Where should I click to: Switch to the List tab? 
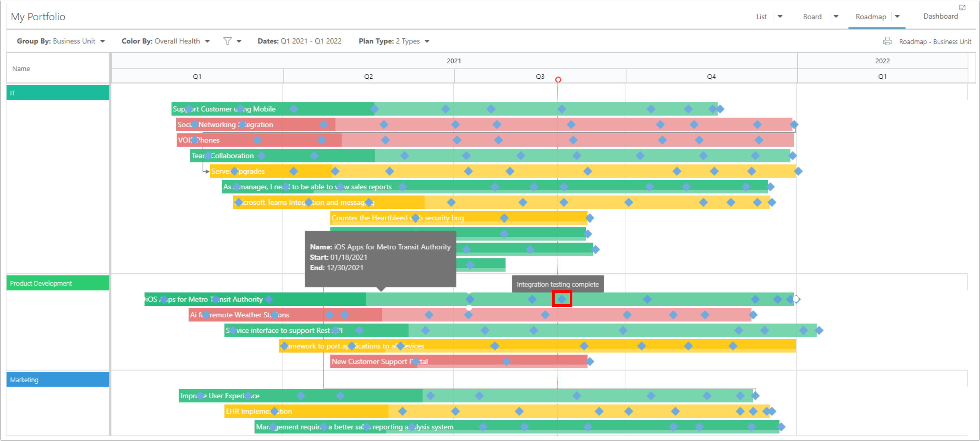761,17
